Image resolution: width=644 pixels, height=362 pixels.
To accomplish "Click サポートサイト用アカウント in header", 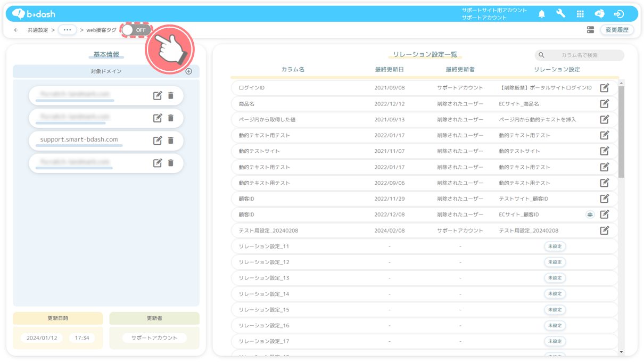I will coord(494,10).
